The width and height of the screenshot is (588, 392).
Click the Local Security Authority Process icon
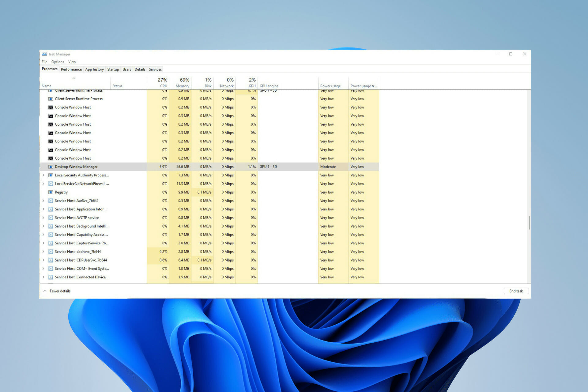[51, 175]
